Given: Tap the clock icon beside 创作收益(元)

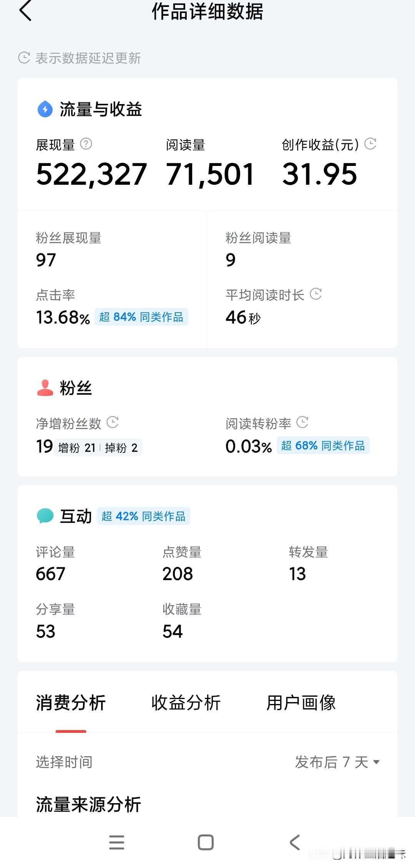Looking at the screenshot, I should point(370,144).
